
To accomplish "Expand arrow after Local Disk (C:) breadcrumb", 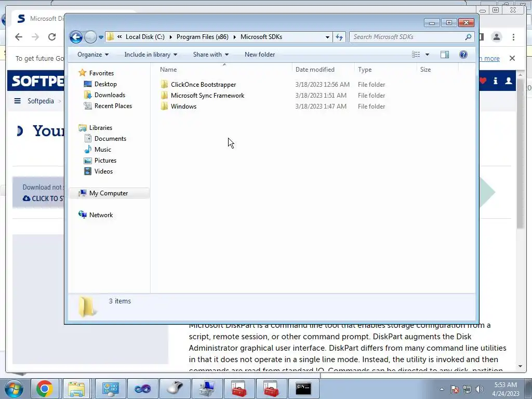I will 170,37.
